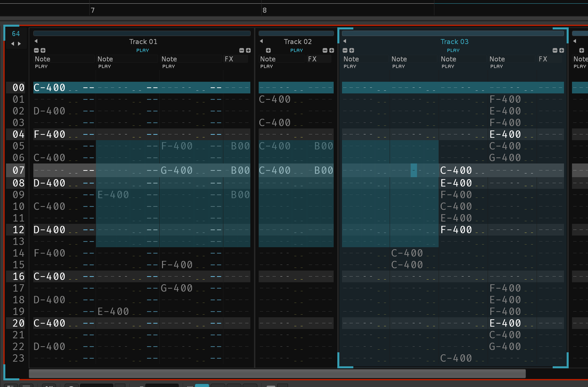Collapse Track 03 with its header arrow
588x387 pixels.
345,41
